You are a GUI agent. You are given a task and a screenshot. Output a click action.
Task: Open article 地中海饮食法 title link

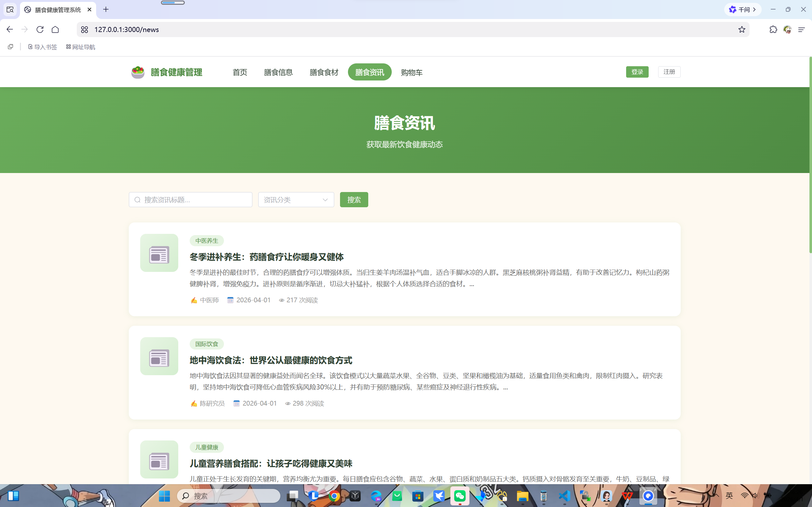tap(271, 360)
